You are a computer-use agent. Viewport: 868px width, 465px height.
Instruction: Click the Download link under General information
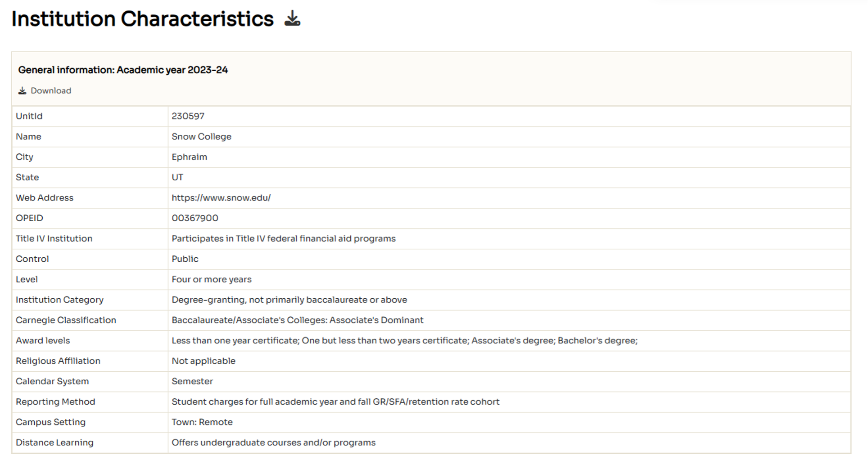tap(50, 90)
